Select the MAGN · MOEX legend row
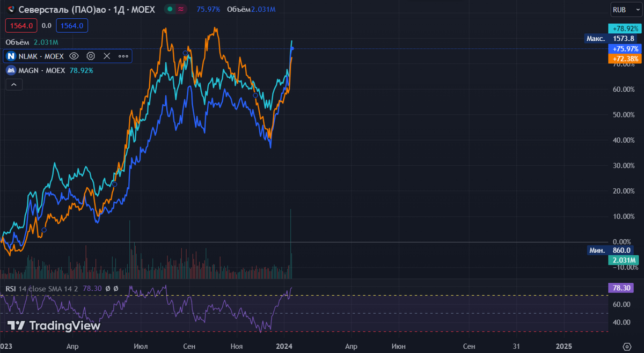This screenshot has width=644, height=353. pos(49,70)
